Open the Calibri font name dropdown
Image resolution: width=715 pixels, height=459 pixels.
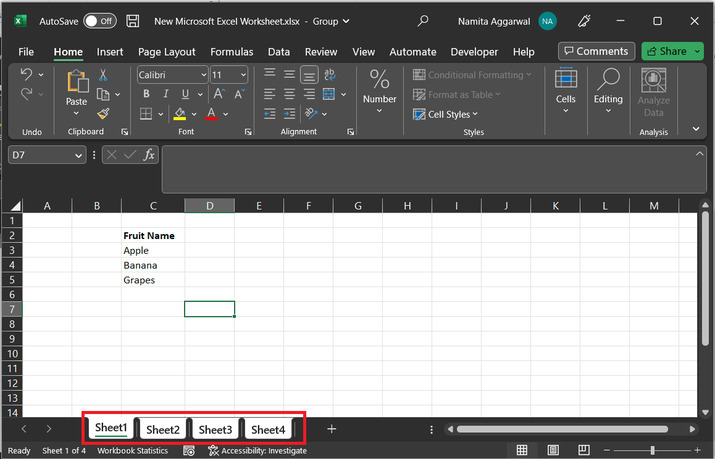tap(203, 75)
